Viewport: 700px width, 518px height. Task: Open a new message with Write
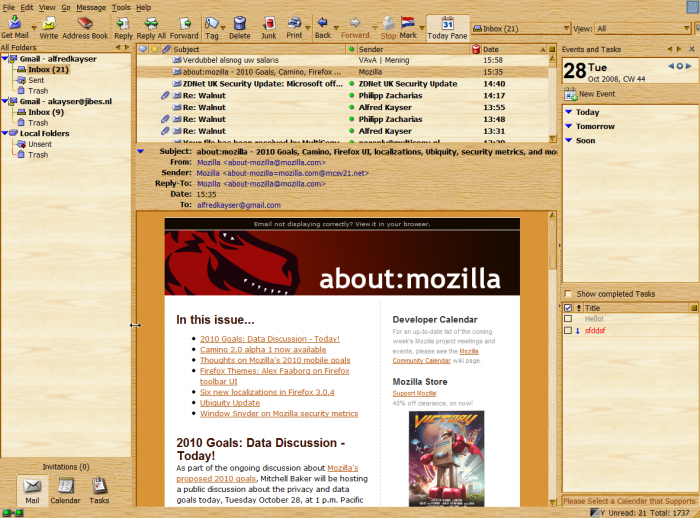48,27
